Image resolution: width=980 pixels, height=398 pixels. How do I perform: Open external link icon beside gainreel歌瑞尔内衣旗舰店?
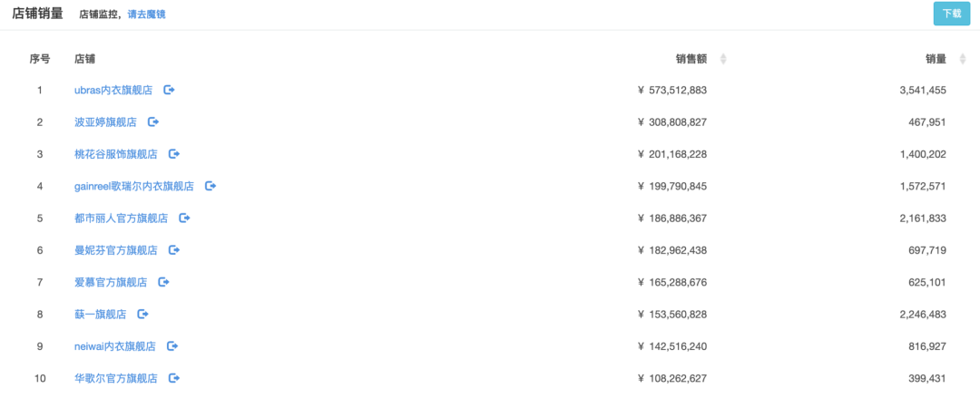coord(211,186)
